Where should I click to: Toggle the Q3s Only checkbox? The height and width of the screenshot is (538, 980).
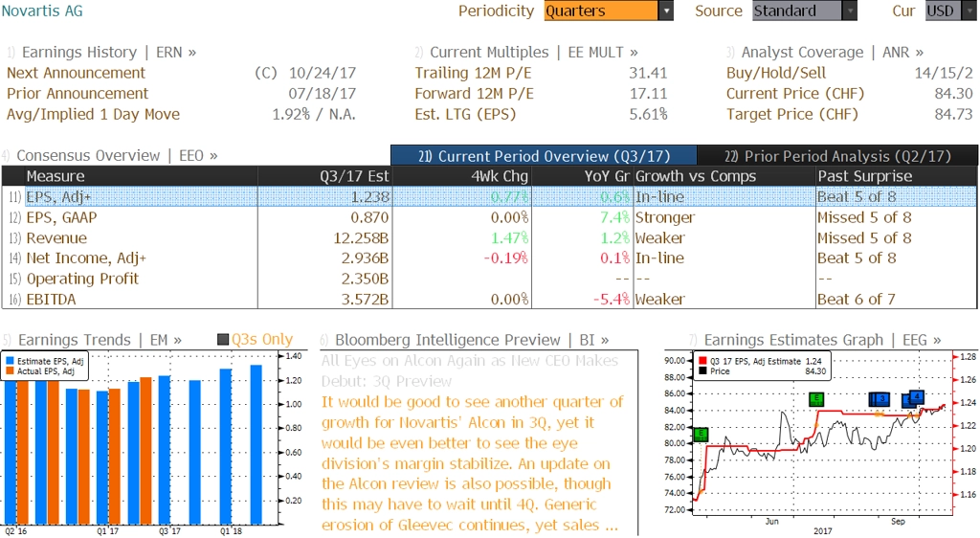point(222,339)
